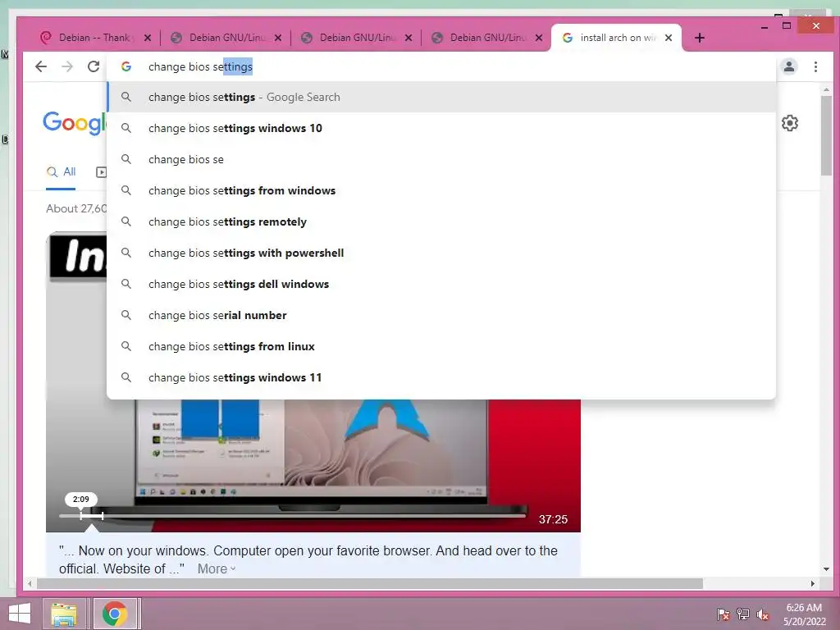Click the forward navigation arrow
Image resolution: width=840 pixels, height=630 pixels.
67,66
